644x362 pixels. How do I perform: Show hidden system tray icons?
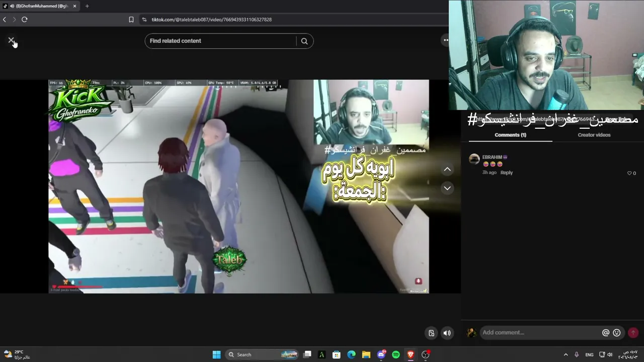coord(566,354)
